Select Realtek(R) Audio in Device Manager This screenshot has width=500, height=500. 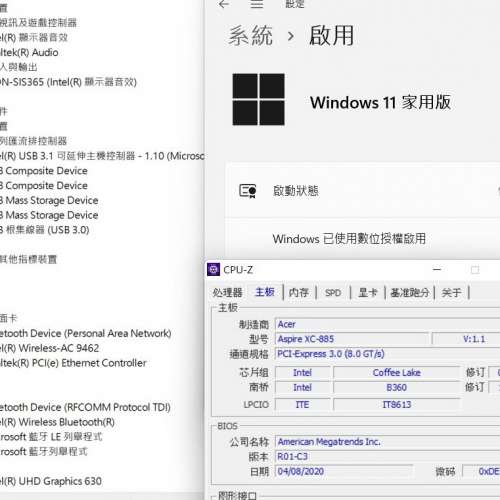[x=29, y=52]
